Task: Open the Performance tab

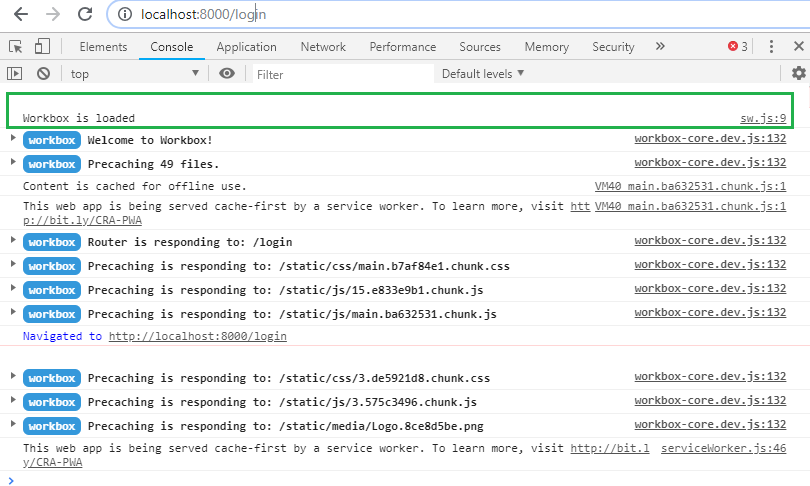Action: 402,47
